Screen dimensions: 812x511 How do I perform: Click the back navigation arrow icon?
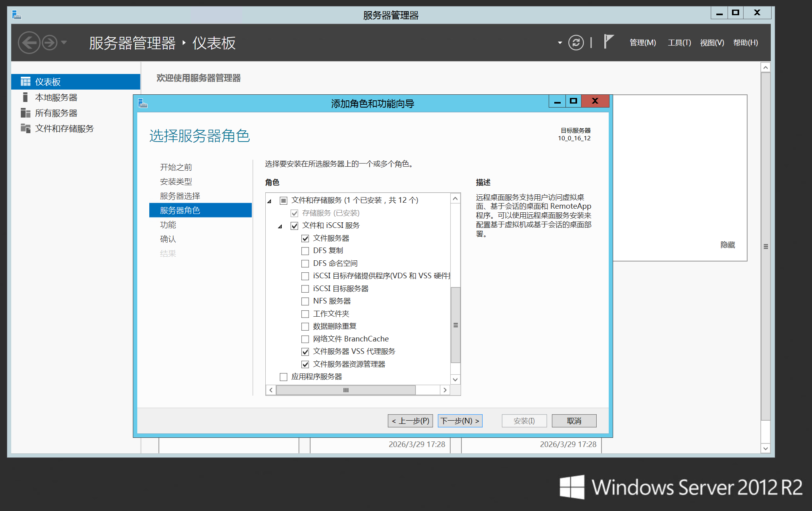[x=29, y=42]
